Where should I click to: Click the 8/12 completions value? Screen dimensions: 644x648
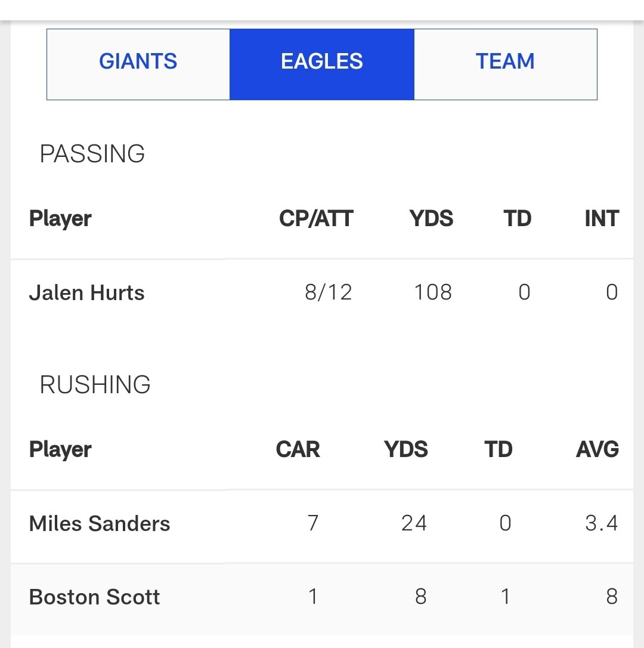[329, 292]
